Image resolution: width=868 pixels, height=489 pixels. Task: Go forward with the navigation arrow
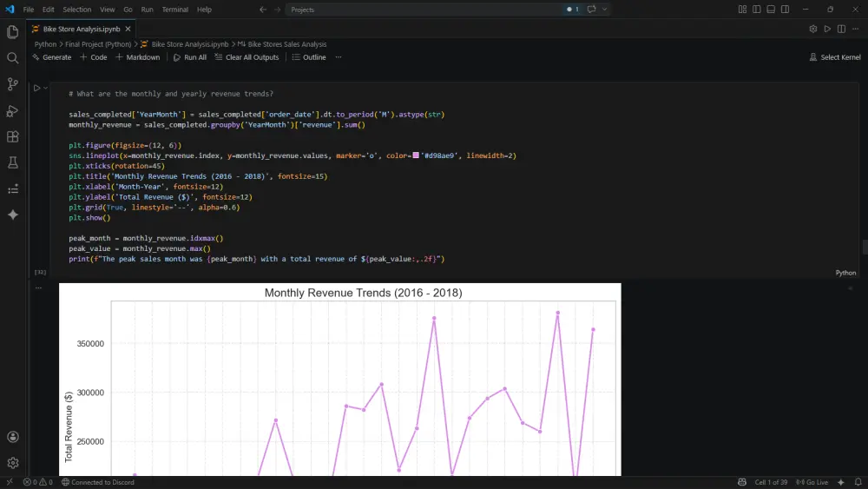pyautogui.click(x=278, y=10)
